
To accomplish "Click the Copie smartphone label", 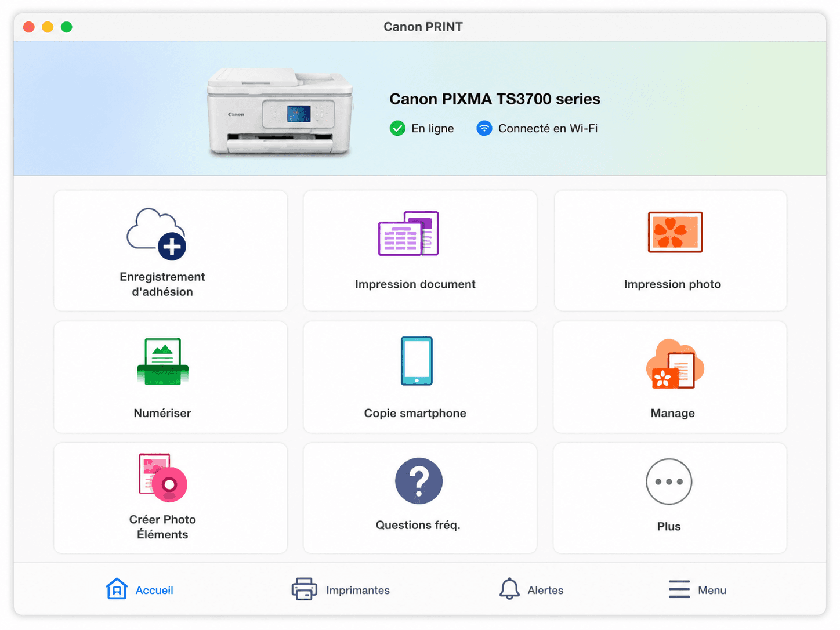I will click(415, 413).
